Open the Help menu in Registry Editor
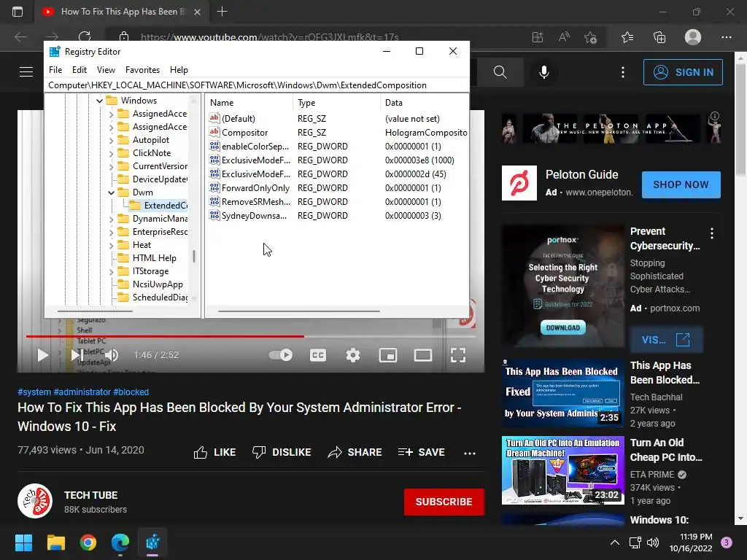The height and width of the screenshot is (560, 747). click(179, 70)
